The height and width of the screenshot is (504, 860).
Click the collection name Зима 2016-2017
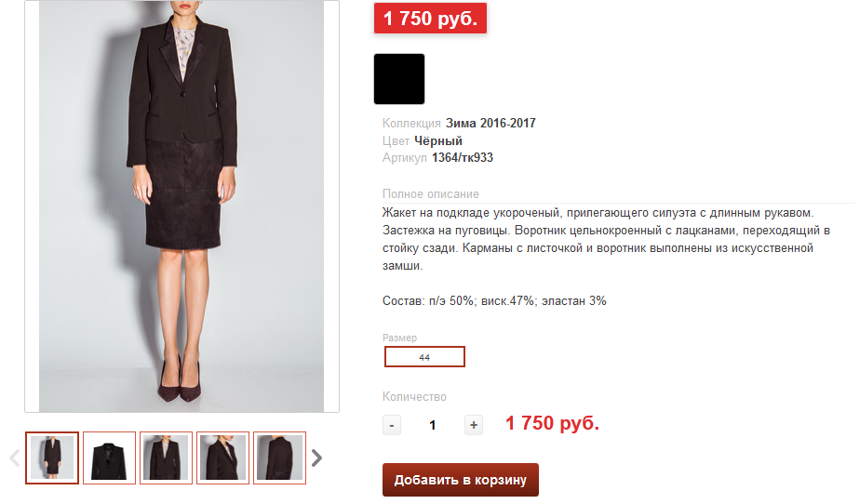490,123
